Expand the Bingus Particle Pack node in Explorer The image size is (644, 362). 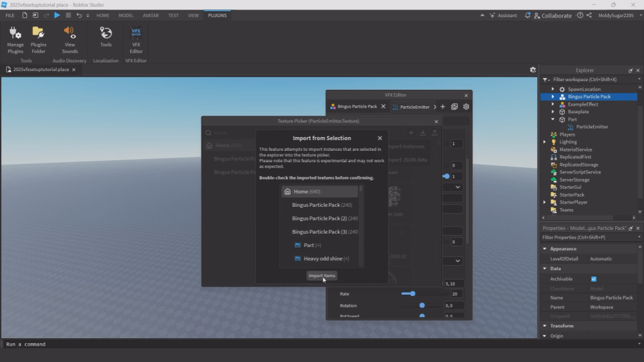click(553, 97)
